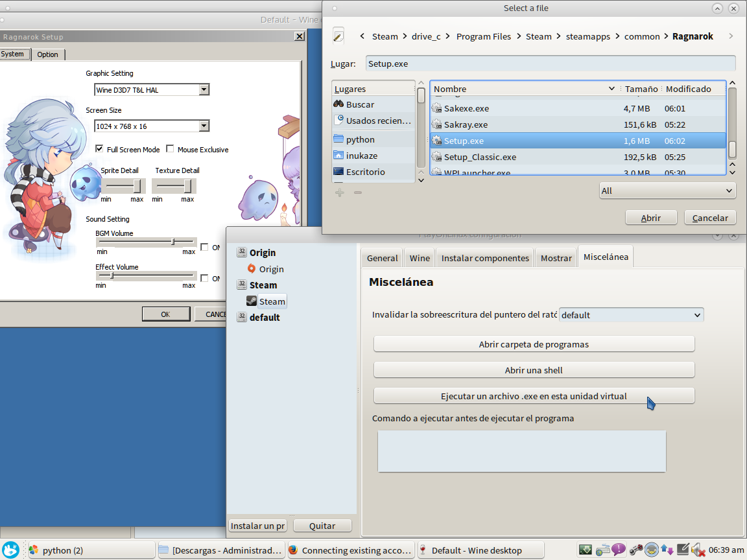This screenshot has height=560, width=747.
Task: Click the Nombre column sort arrow
Action: [x=611, y=89]
